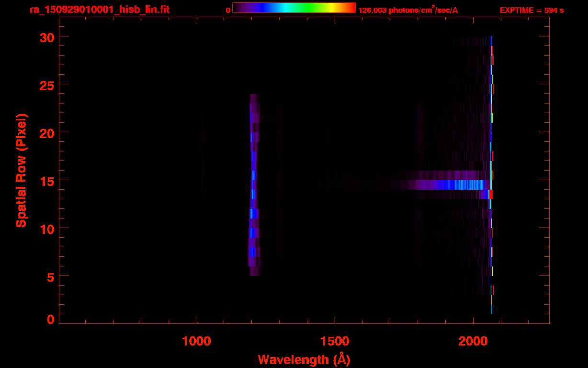
Task: Click the Spatial Row (Pixel) axis title
Action: click(21, 170)
